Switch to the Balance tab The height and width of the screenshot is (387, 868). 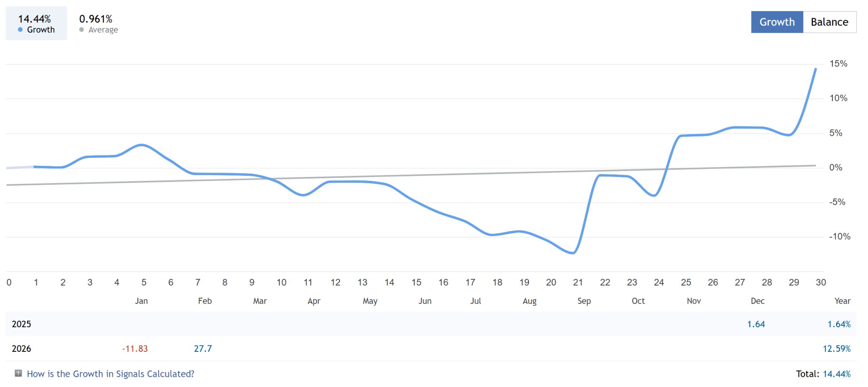(829, 22)
